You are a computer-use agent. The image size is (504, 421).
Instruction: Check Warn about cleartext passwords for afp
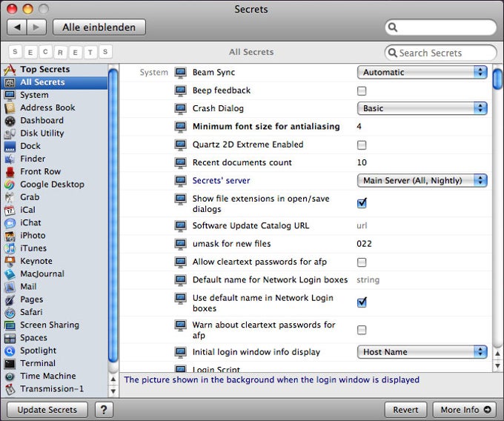[362, 330]
